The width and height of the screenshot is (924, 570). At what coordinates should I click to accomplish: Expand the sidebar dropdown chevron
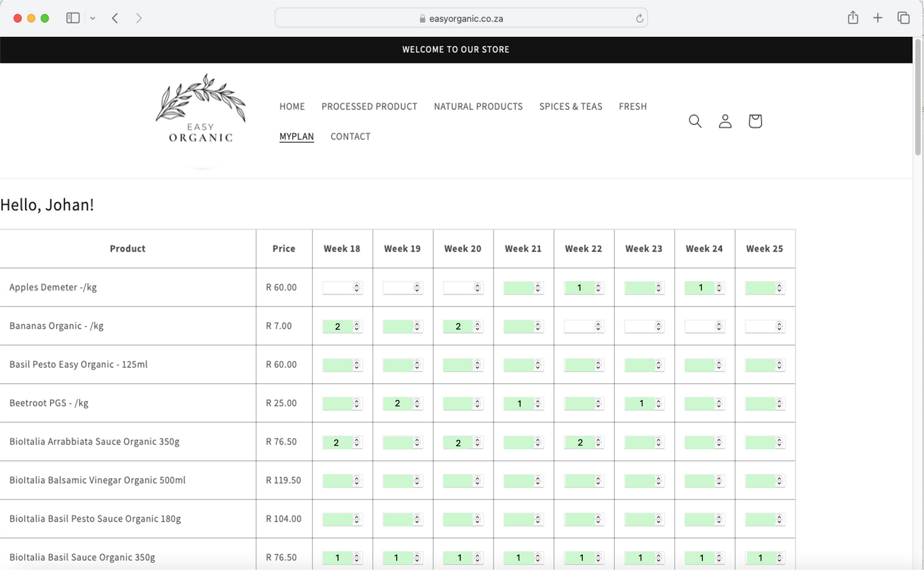pyautogui.click(x=92, y=18)
